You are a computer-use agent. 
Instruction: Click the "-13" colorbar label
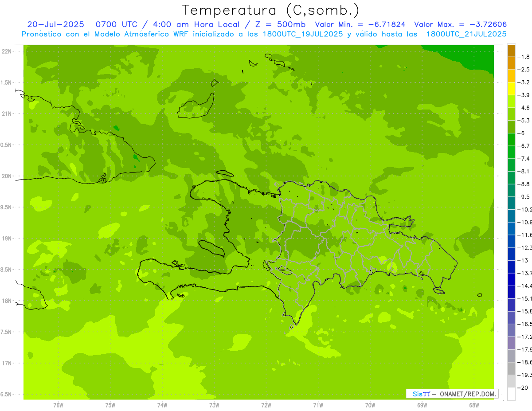[523, 260]
